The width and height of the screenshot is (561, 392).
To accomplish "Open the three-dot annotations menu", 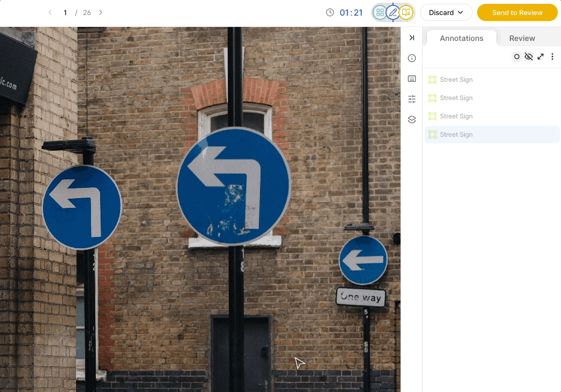I will (552, 57).
